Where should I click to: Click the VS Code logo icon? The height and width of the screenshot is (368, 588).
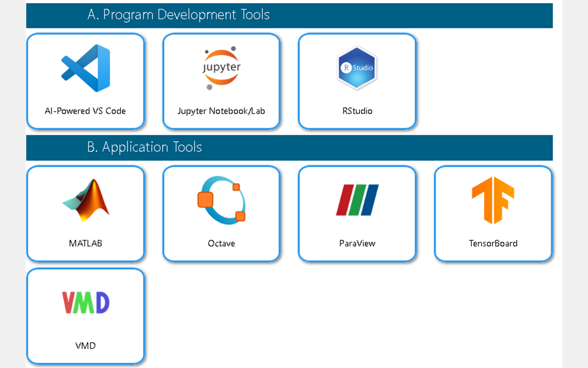(x=86, y=68)
